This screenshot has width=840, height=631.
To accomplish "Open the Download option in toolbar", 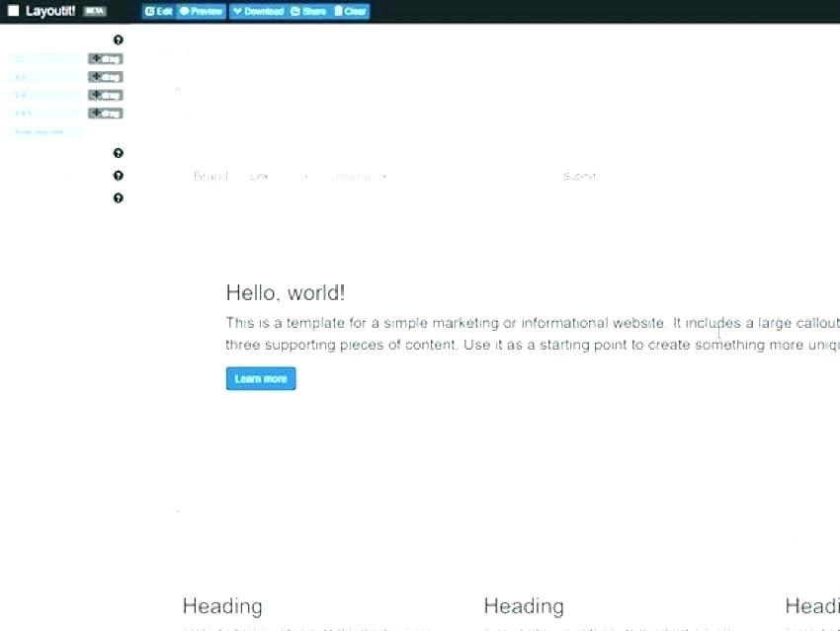I will [259, 11].
